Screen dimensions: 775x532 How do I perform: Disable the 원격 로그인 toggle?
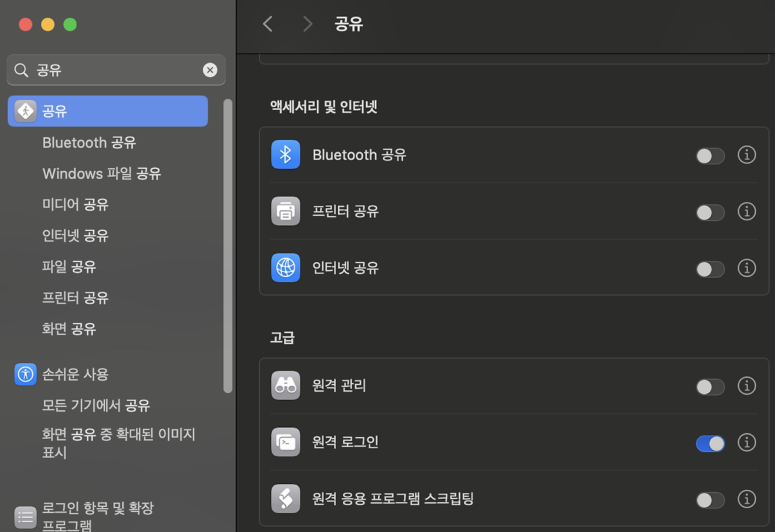pyautogui.click(x=710, y=443)
